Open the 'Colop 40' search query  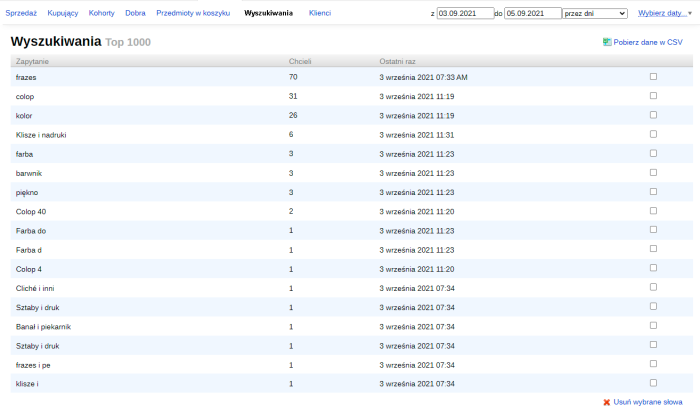point(31,211)
